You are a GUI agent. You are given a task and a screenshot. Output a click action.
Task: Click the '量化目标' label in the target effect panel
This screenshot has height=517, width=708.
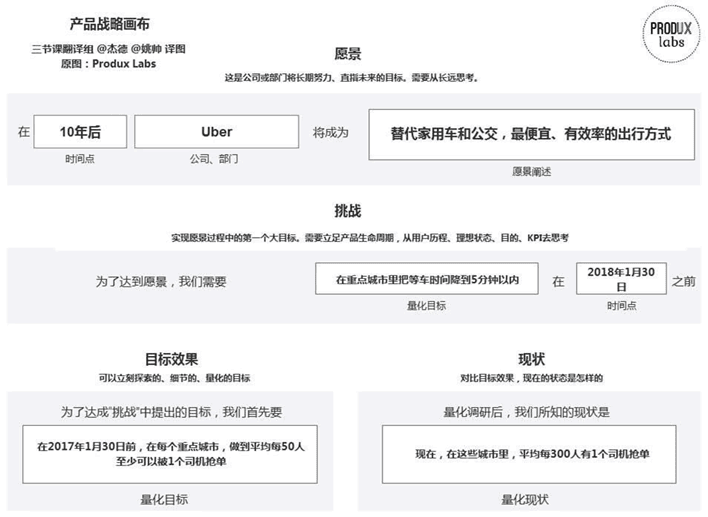[164, 499]
